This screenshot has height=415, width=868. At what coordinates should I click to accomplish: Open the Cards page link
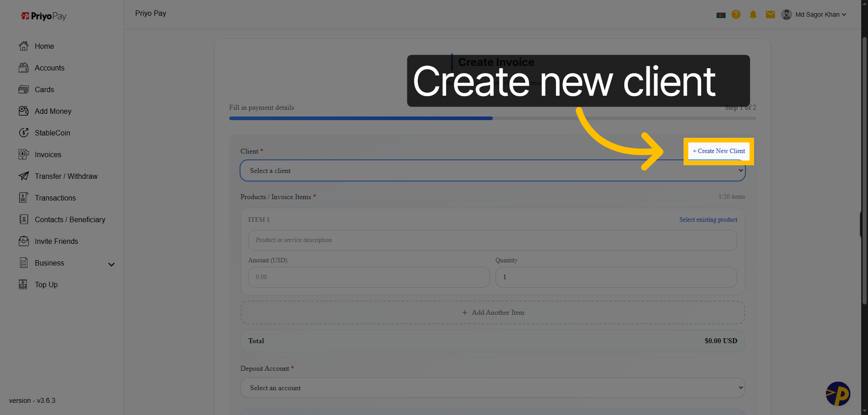[x=44, y=89]
